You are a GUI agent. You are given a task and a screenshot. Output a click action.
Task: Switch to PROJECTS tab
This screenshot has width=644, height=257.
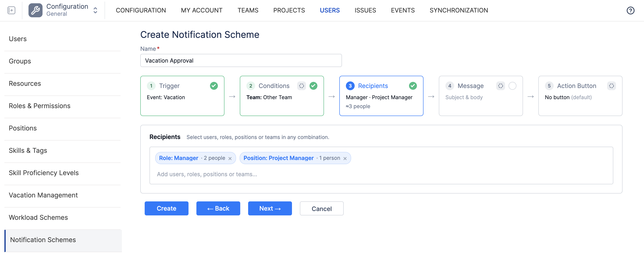click(x=289, y=10)
